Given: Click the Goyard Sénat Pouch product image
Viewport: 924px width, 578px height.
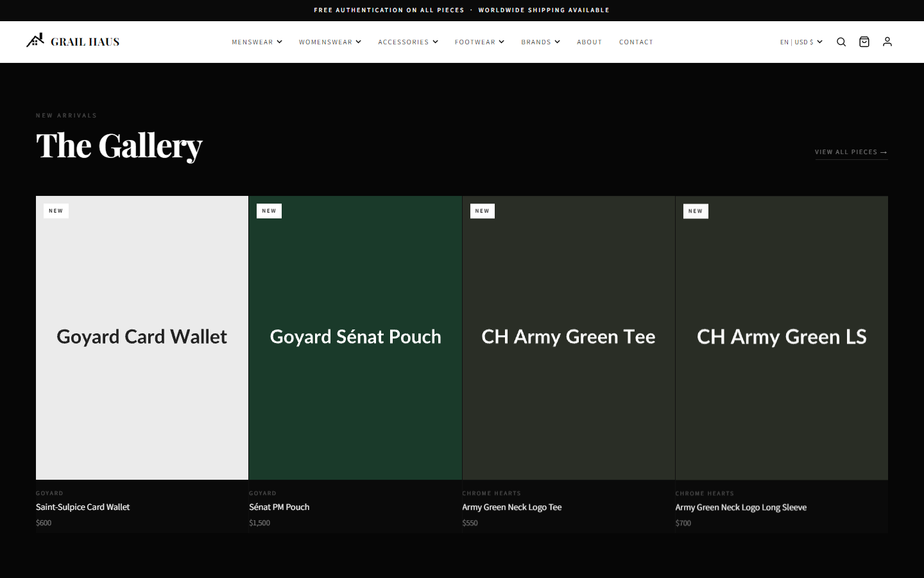Looking at the screenshot, I should [355, 337].
